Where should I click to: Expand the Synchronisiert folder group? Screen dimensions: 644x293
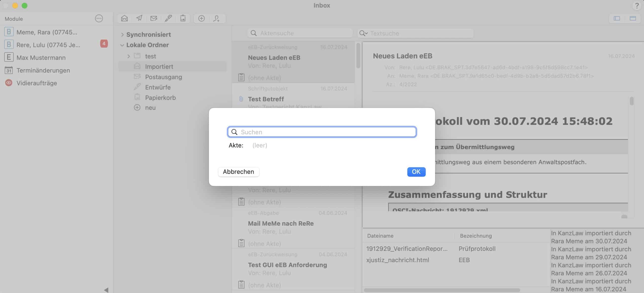[122, 35]
